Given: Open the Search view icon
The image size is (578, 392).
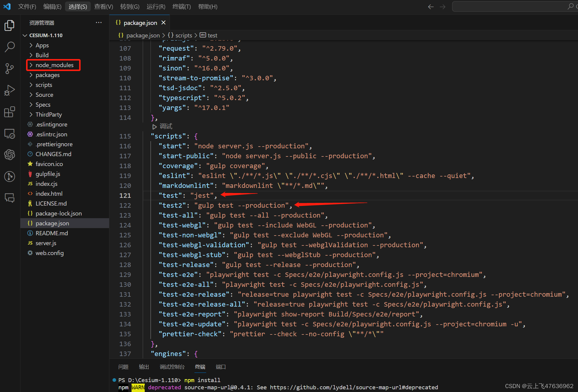Looking at the screenshot, I should tap(10, 47).
